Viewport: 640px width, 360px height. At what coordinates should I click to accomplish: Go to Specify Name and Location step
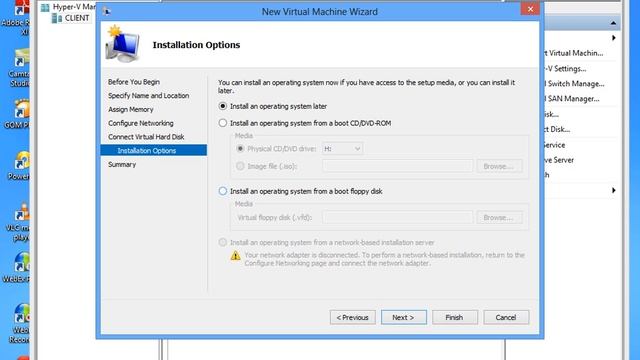pyautogui.click(x=149, y=96)
